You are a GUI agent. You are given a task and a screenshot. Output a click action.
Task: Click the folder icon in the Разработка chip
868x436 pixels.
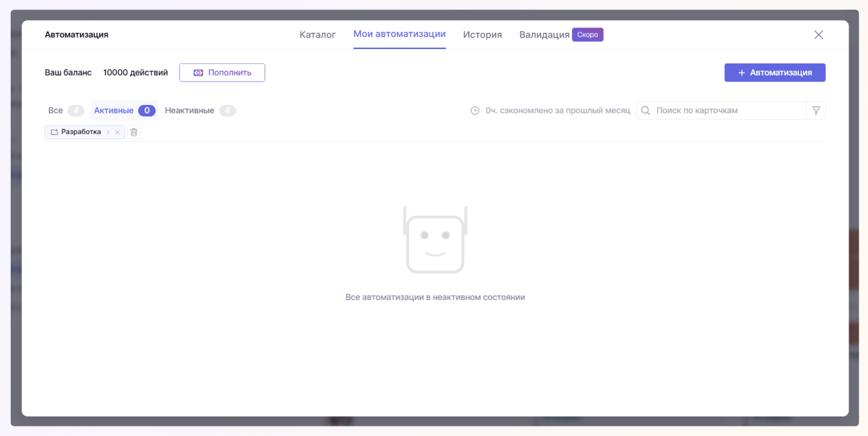point(54,132)
